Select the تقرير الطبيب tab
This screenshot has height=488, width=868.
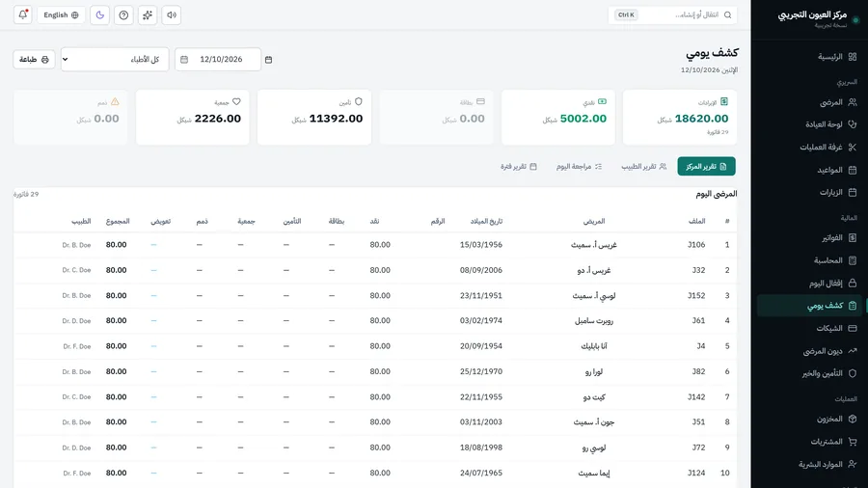coord(644,167)
